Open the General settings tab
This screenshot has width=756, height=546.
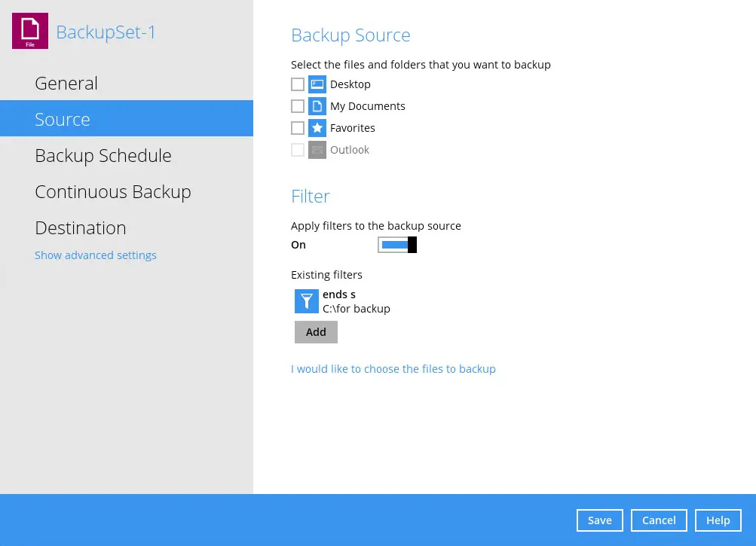pos(66,83)
